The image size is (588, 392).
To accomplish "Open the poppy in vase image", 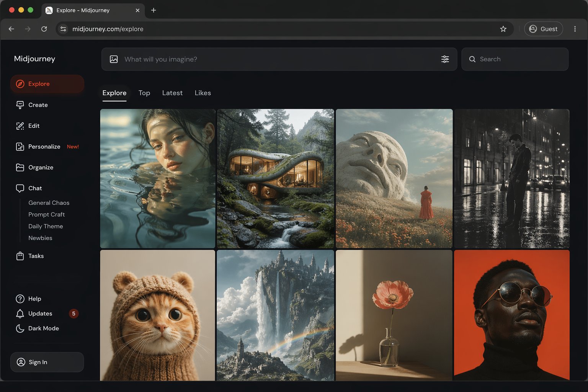I will (394, 315).
